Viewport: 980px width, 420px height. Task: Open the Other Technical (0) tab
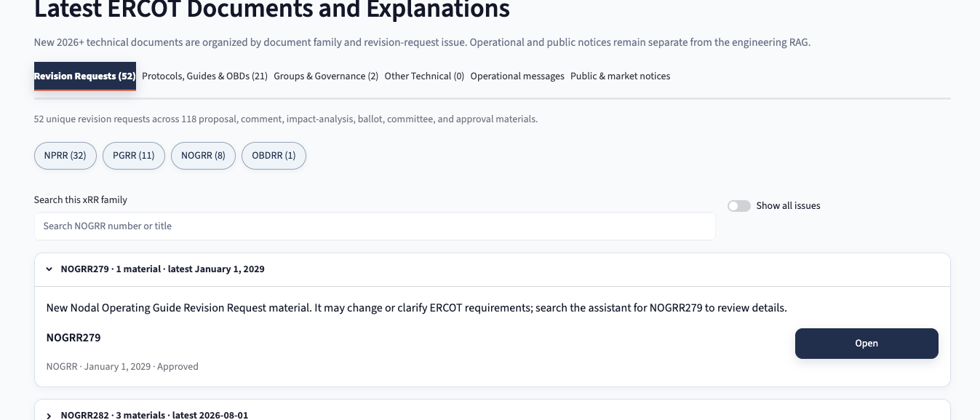click(424, 76)
